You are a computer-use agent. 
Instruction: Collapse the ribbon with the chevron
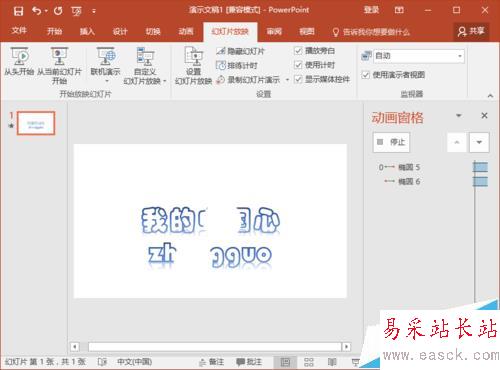click(x=490, y=96)
